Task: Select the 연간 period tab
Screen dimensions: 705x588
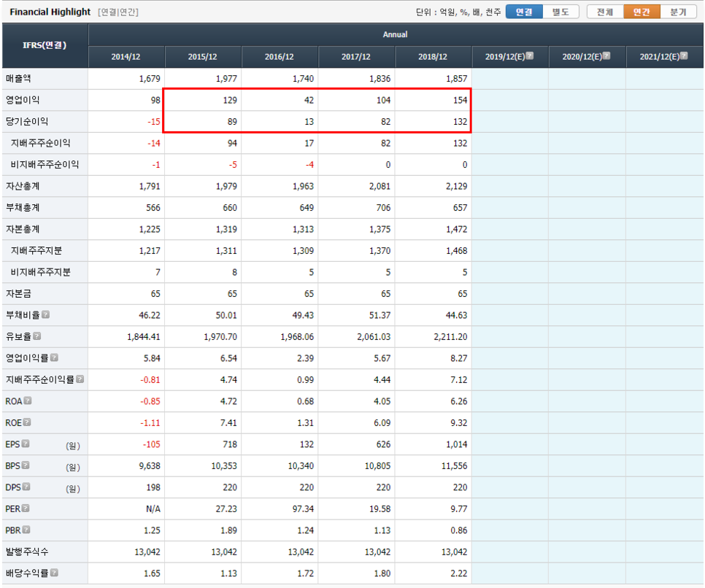Action: tap(642, 12)
